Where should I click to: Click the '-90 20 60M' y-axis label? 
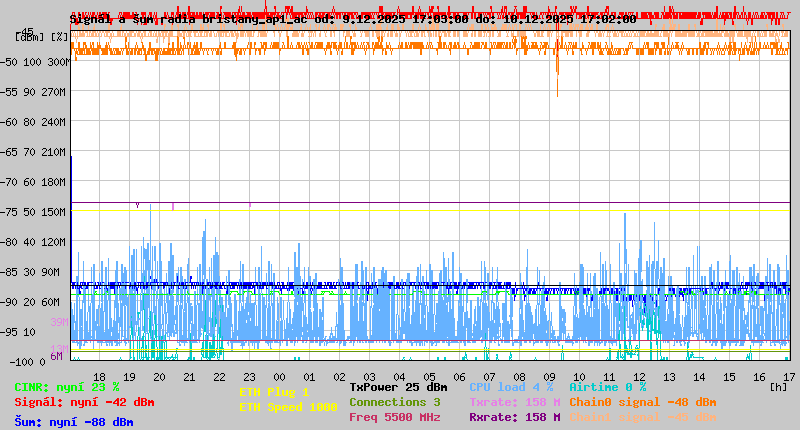click(31, 302)
